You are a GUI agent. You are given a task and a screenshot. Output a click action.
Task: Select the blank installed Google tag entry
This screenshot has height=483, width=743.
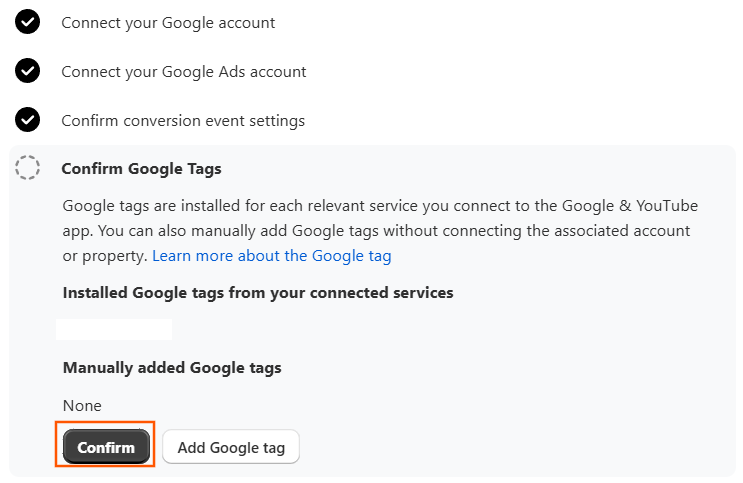tap(114, 329)
